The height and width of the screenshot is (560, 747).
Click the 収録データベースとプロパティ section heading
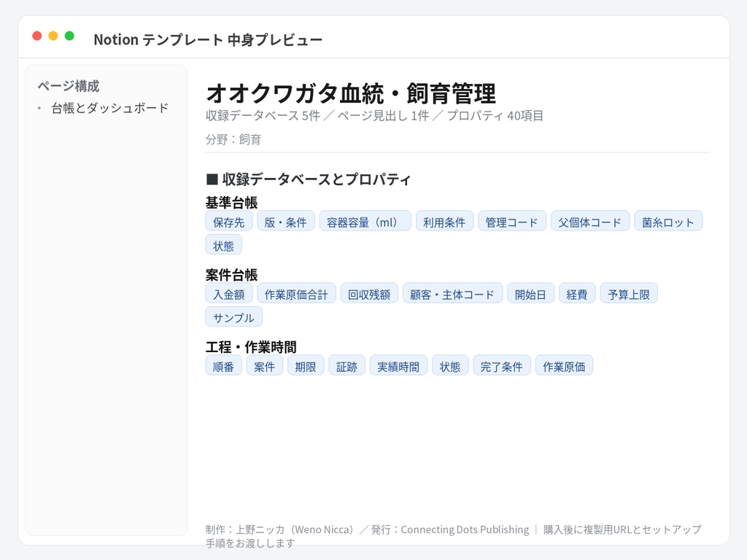[x=309, y=179]
